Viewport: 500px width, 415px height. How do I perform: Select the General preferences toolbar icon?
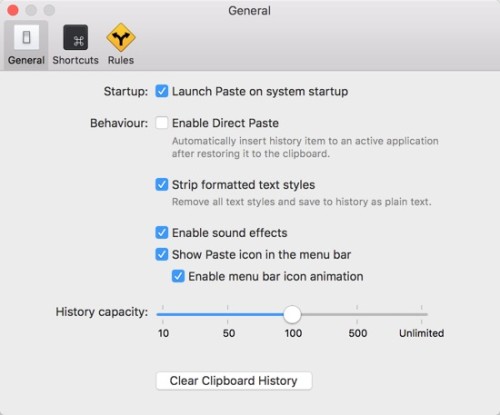pyautogui.click(x=26, y=45)
